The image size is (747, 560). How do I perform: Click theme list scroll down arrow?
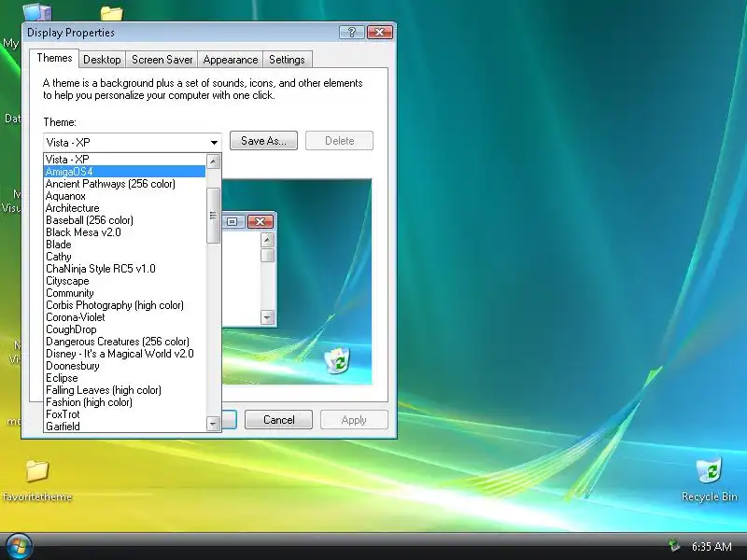(213, 423)
